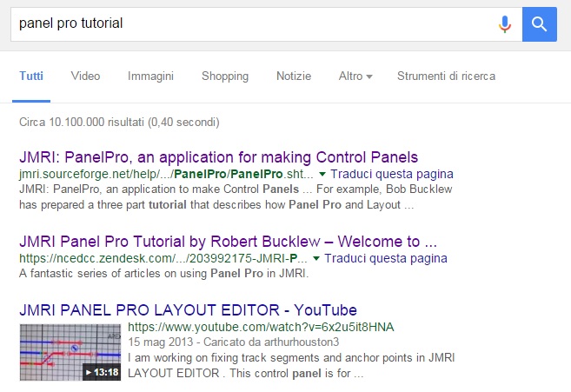The width and height of the screenshot is (571, 392).
Task: Switch to the Video tab
Action: [85, 76]
